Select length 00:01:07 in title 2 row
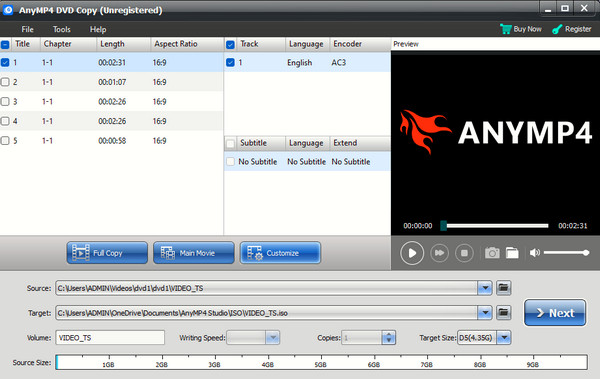The image size is (600, 379). point(112,82)
